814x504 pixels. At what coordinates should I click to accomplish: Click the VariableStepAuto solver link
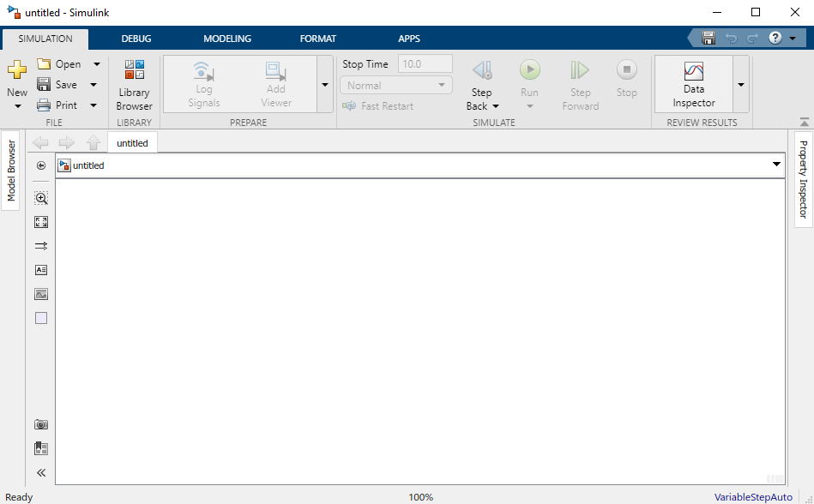[x=753, y=497]
